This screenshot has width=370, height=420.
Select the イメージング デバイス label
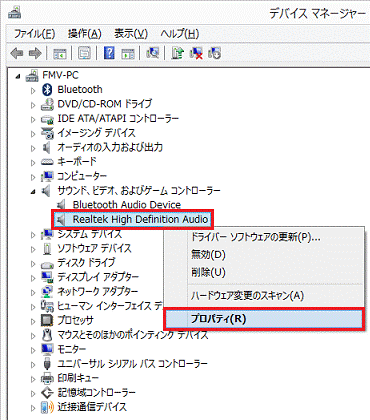[x=96, y=133]
